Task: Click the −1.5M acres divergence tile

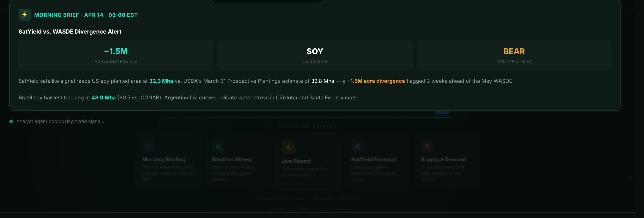Action: click(116, 55)
